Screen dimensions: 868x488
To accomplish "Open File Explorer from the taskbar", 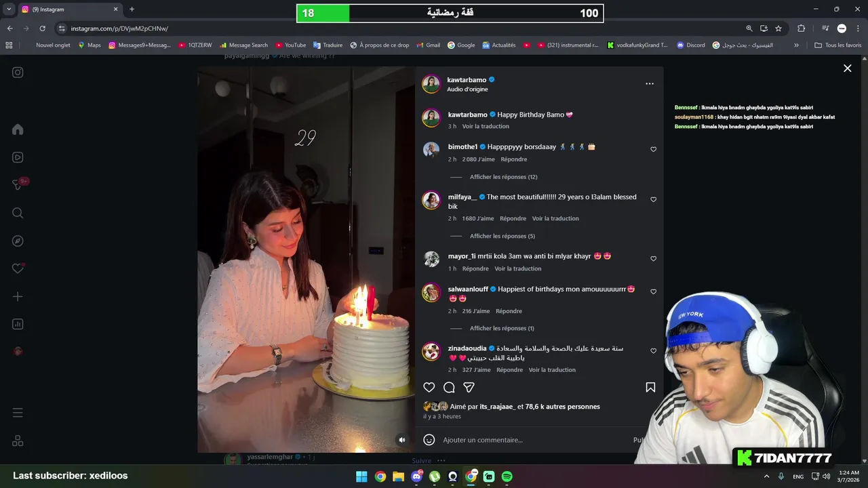I will (398, 476).
